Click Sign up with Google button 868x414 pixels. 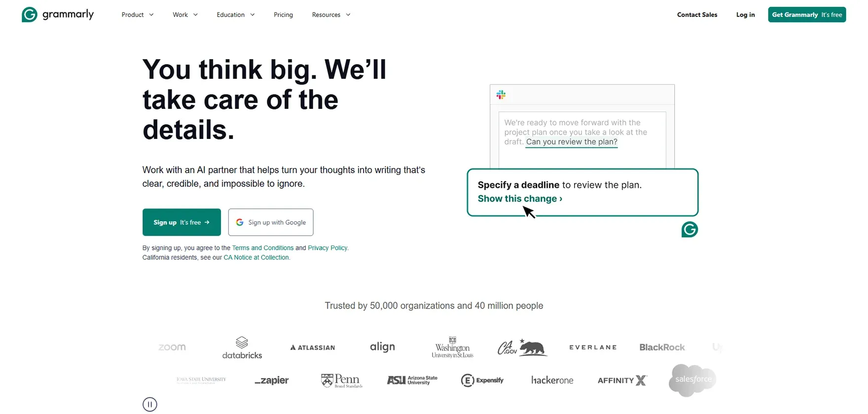pos(271,222)
